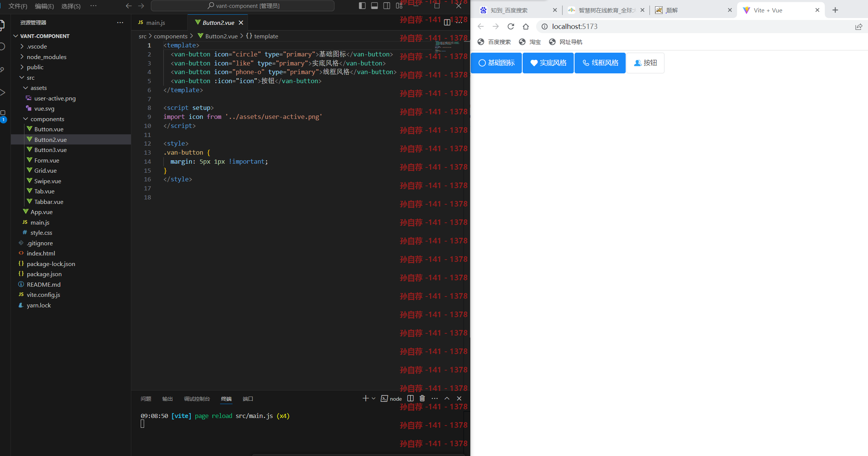
Task: Collapse the src folder
Action: [30, 78]
